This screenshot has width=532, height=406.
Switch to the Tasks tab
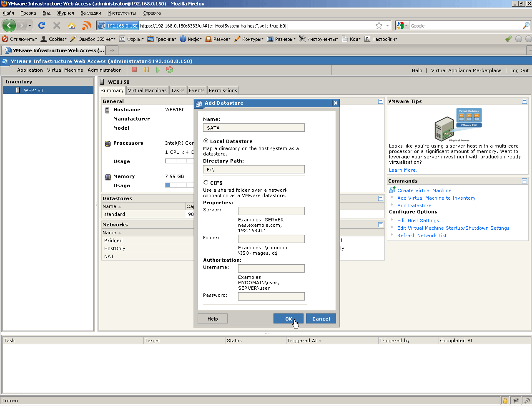(178, 90)
